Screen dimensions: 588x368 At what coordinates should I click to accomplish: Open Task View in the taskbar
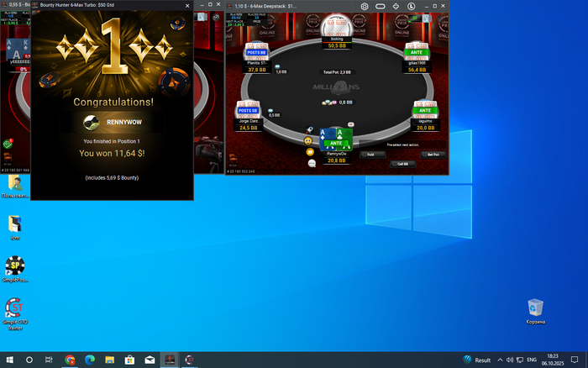click(49, 360)
